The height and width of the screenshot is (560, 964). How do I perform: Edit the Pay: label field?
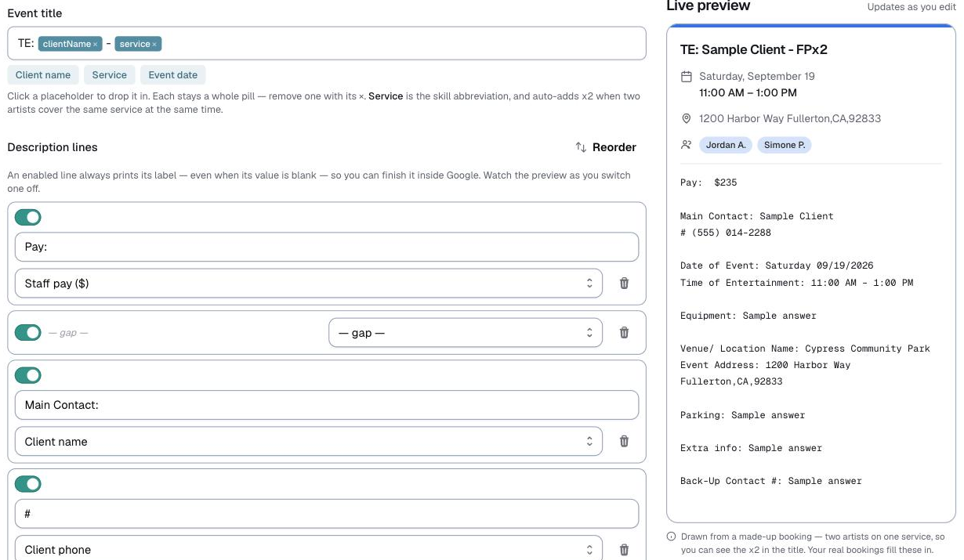pos(327,247)
